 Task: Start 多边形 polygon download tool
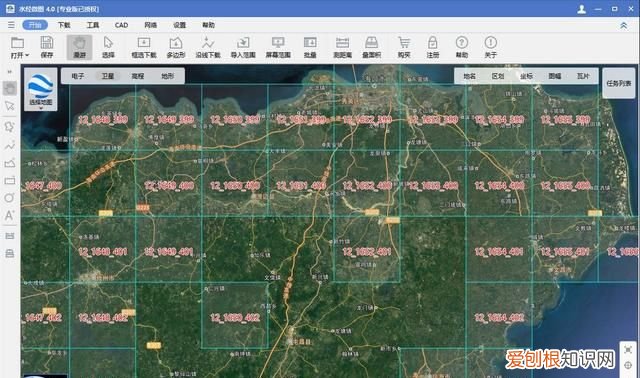pyautogui.click(x=176, y=47)
